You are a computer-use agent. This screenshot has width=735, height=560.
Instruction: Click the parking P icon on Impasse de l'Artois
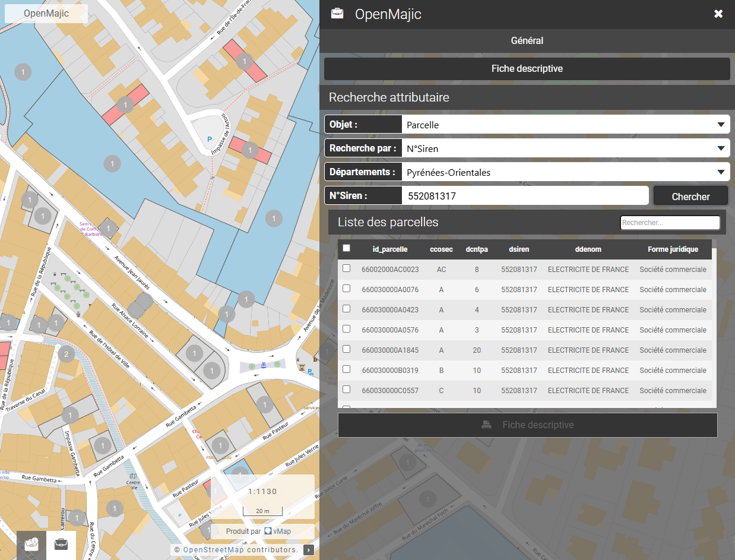point(209,139)
